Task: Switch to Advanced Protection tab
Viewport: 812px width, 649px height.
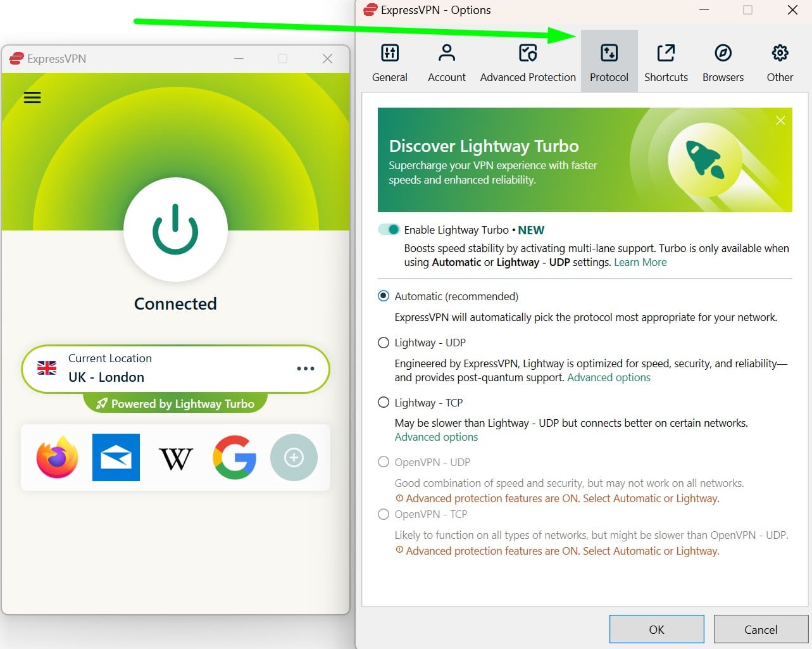Action: 528,62
